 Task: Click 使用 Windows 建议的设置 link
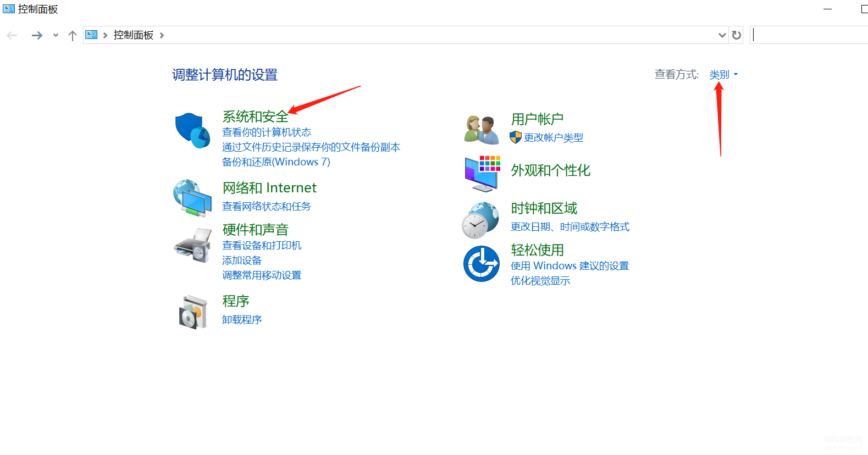[x=570, y=266]
